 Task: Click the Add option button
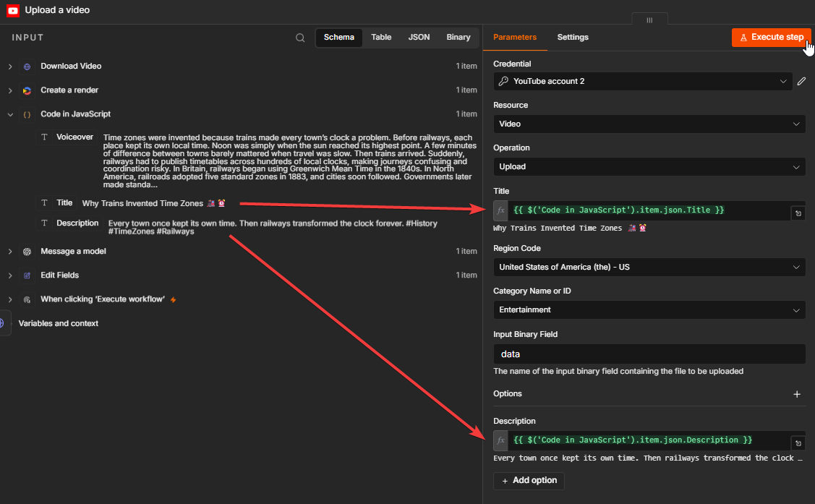coord(529,481)
